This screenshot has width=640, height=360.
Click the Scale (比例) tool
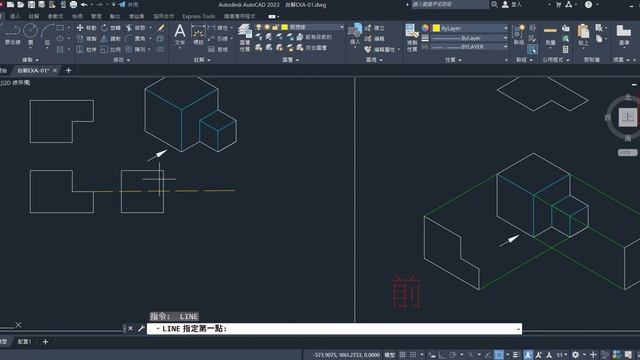[x=111, y=49]
